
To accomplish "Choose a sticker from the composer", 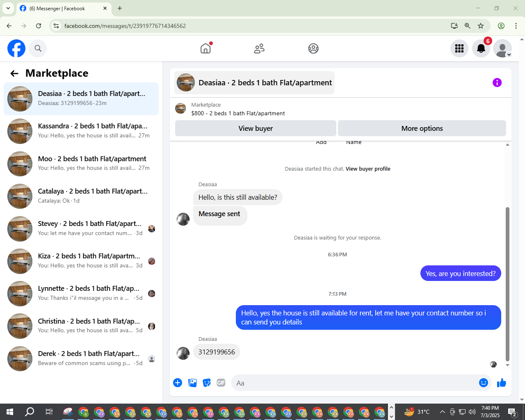I will [207, 383].
